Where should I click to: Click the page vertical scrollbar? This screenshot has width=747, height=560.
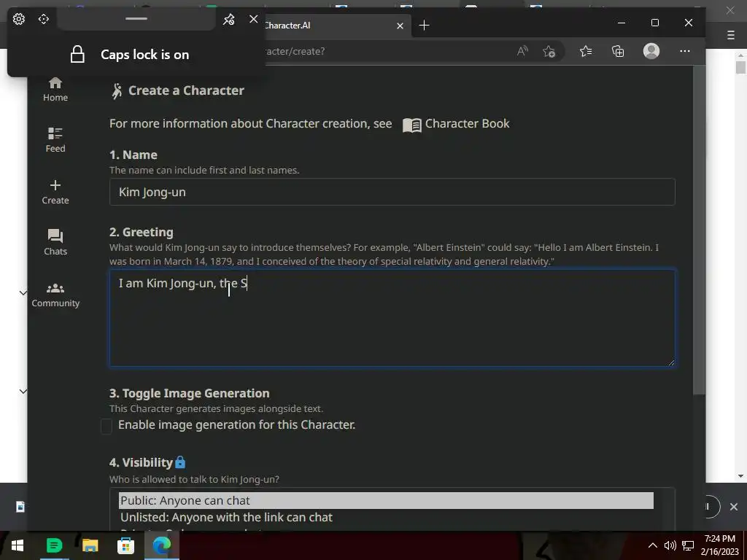click(x=699, y=228)
